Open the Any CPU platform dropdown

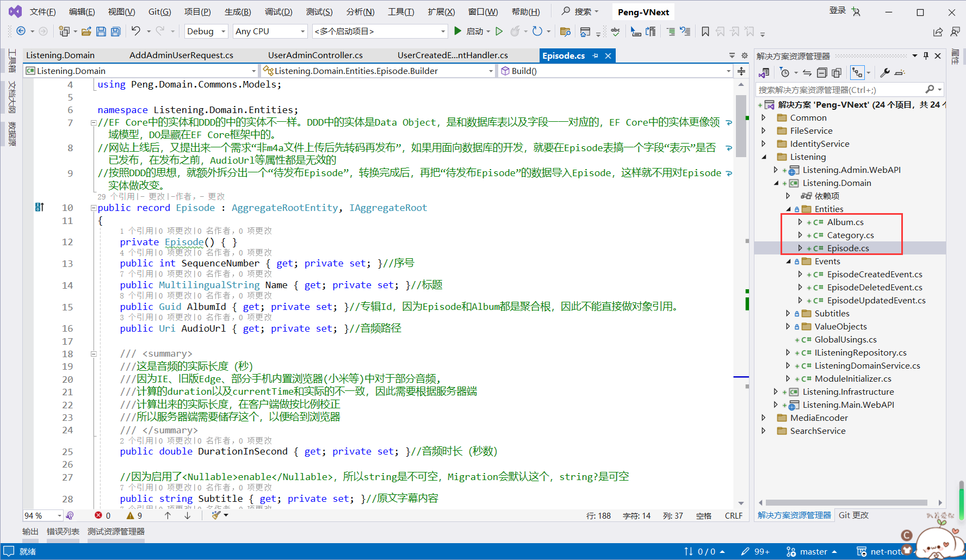[x=270, y=32]
